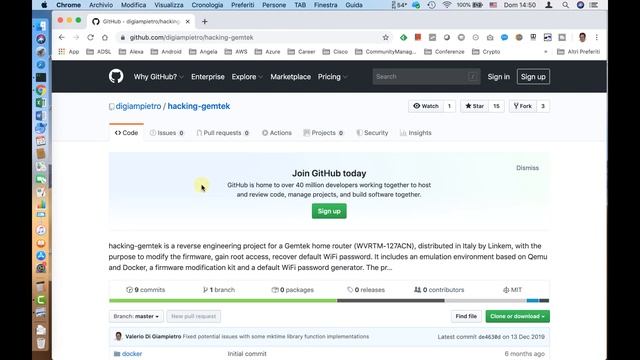The height and width of the screenshot is (360, 640).
Task: View the 15 stargazers count
Action: coord(496,106)
